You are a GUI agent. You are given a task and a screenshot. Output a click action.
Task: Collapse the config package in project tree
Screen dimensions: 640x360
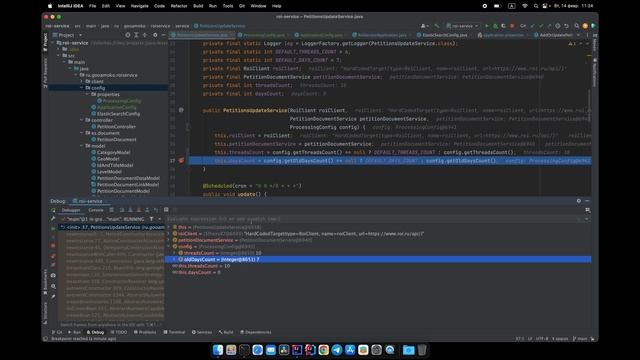[x=82, y=88]
